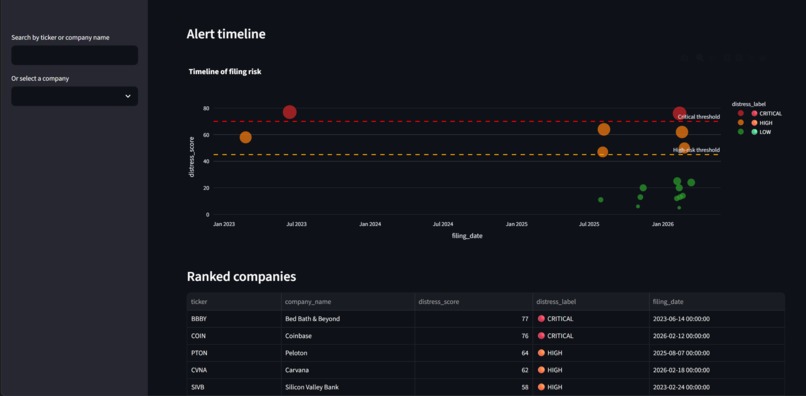Click the 'Coinbase' company cell
This screenshot has height=396, width=806.
(x=348, y=336)
